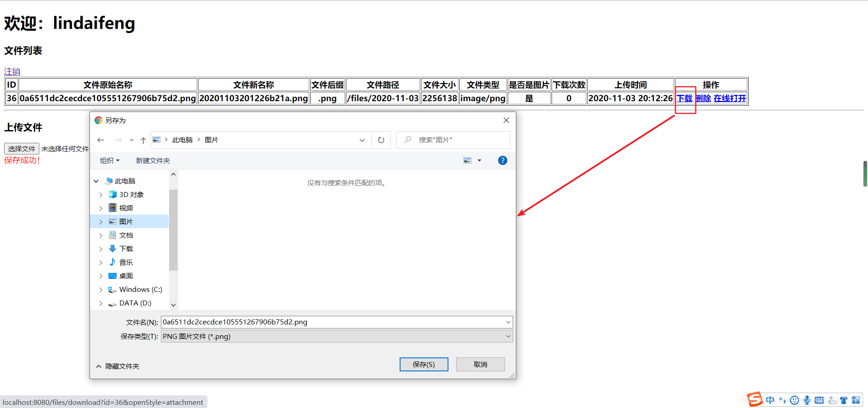Viewport: 868px width, 408px height.
Task: Collapse folders with 隐藏文件夹
Action: (118, 366)
